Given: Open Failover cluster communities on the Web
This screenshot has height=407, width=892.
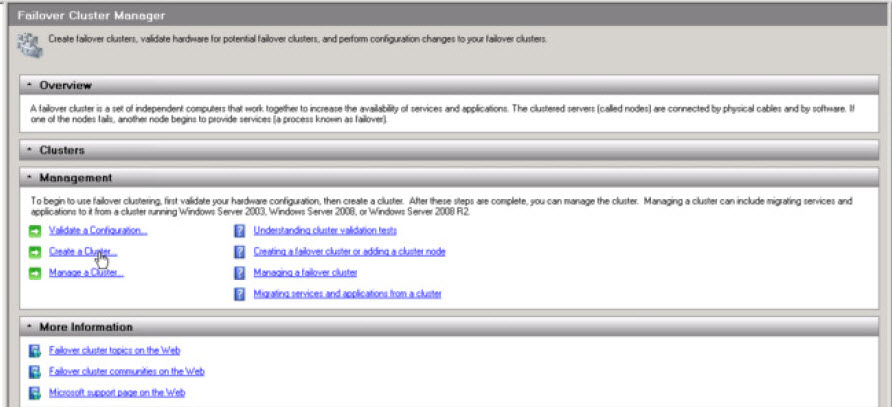Looking at the screenshot, I should coord(126,372).
